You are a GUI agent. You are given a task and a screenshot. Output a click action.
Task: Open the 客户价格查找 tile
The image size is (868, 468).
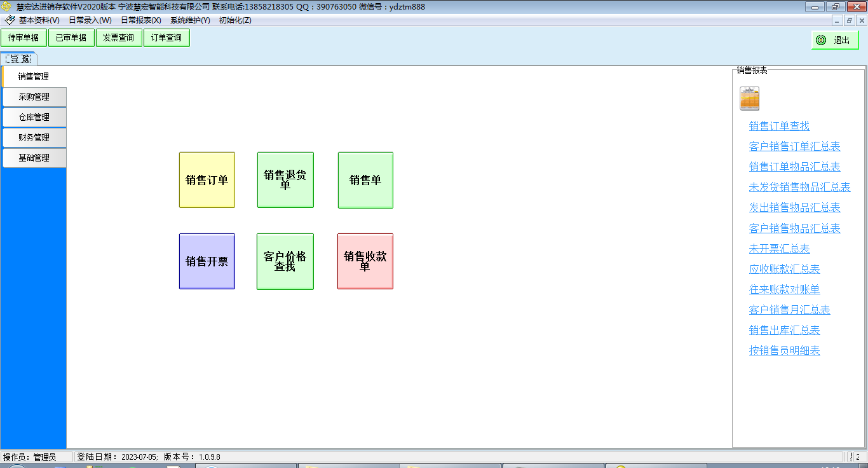tap(285, 261)
